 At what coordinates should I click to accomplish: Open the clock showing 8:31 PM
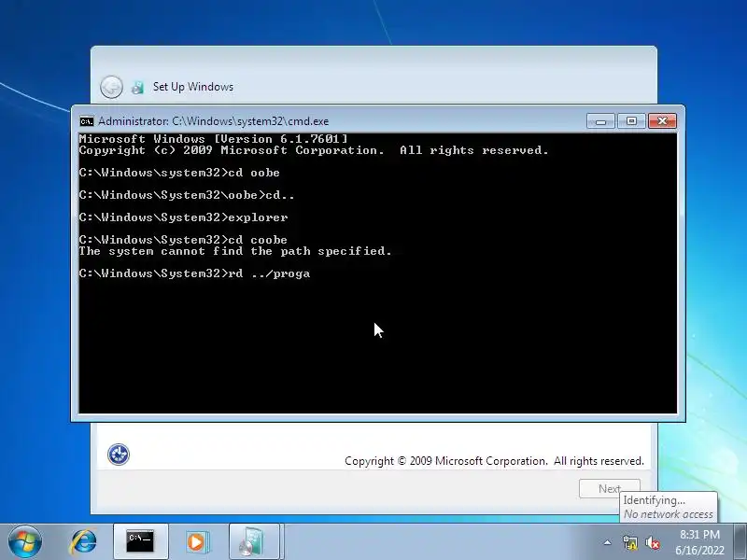coord(699,542)
